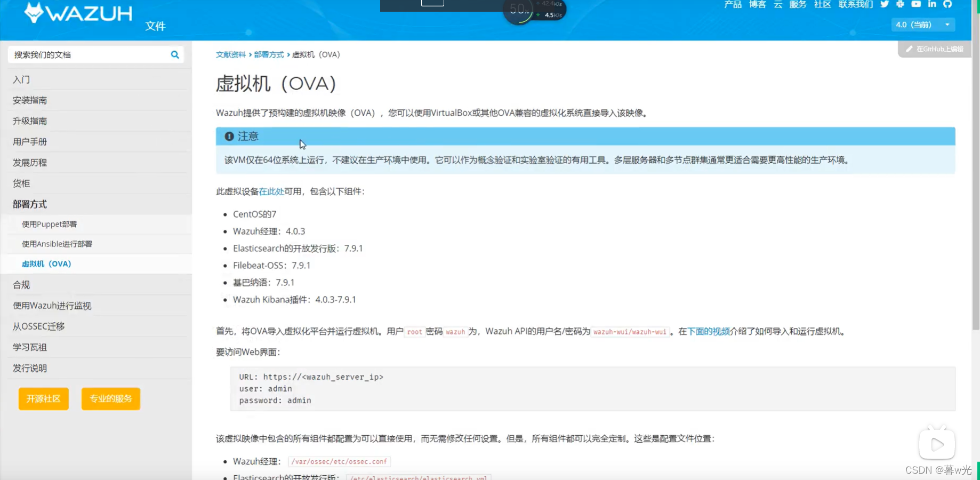Image resolution: width=980 pixels, height=480 pixels.
Task: Click the Wazuh Kibana插件 list item
Action: pos(294,300)
